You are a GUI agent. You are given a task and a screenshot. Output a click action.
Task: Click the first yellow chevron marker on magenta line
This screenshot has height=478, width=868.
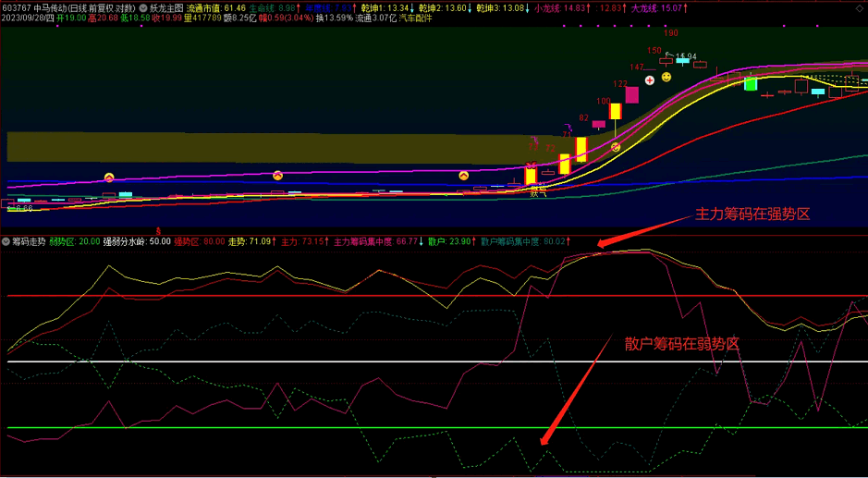click(x=109, y=178)
